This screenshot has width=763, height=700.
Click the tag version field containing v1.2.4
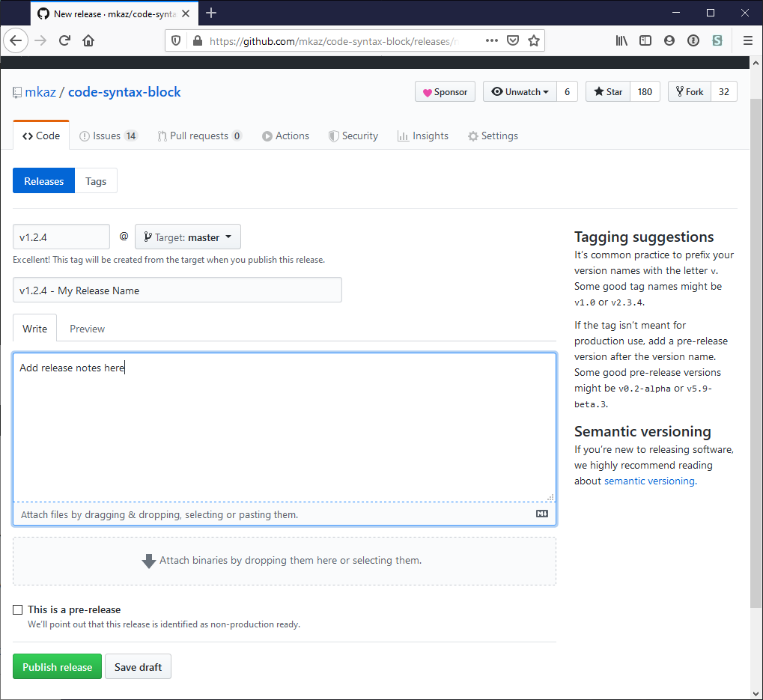tap(61, 237)
